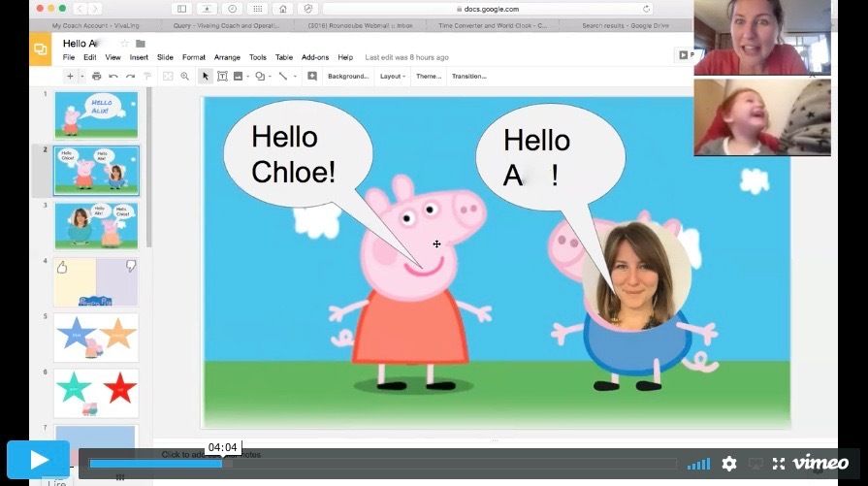868x486 pixels.
Task: Expand the Shape dropdown arrow
Action: (271, 77)
